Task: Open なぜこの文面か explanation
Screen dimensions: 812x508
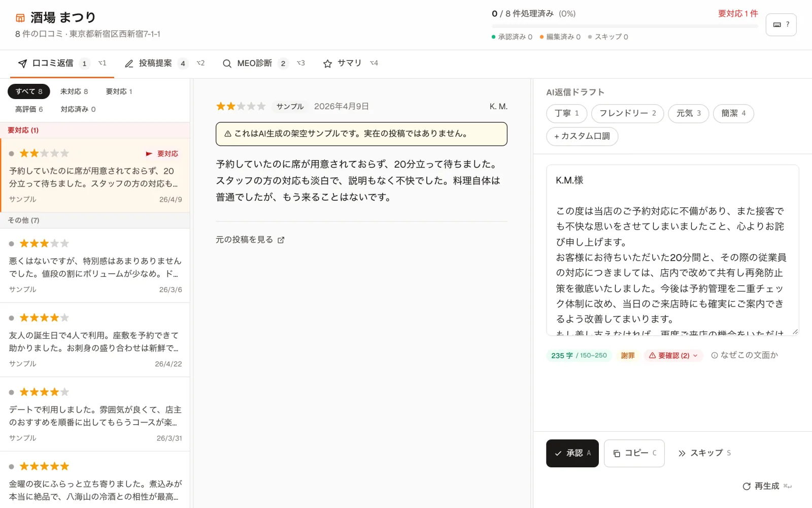Action: pyautogui.click(x=745, y=356)
